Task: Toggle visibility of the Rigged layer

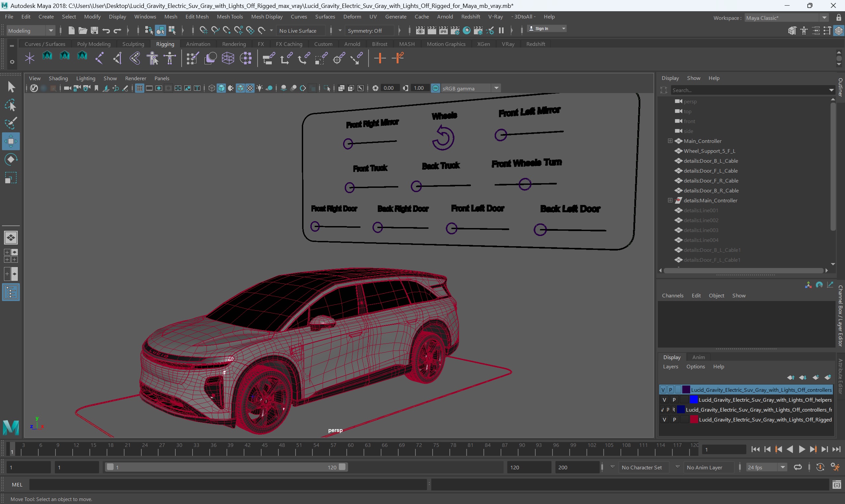Action: 664,420
